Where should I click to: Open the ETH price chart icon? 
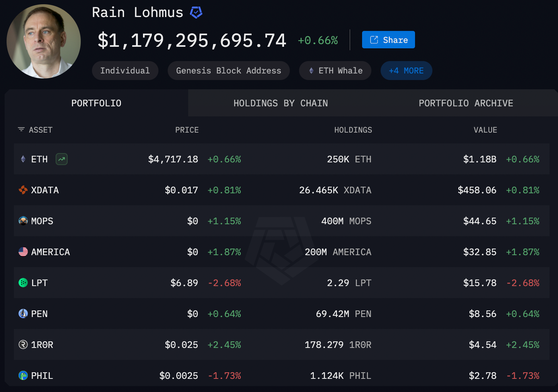pyautogui.click(x=61, y=159)
